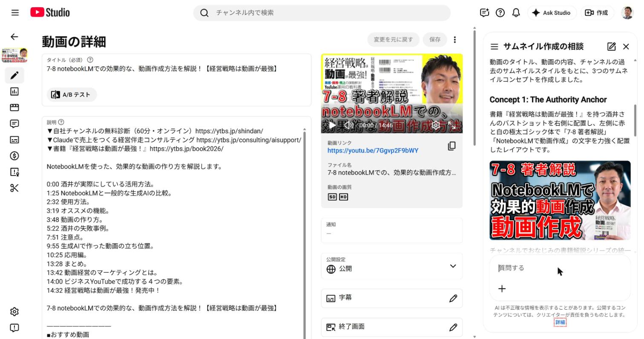Open the Editor clapperboard sidebar icon
The image size is (644, 339).
point(14,108)
